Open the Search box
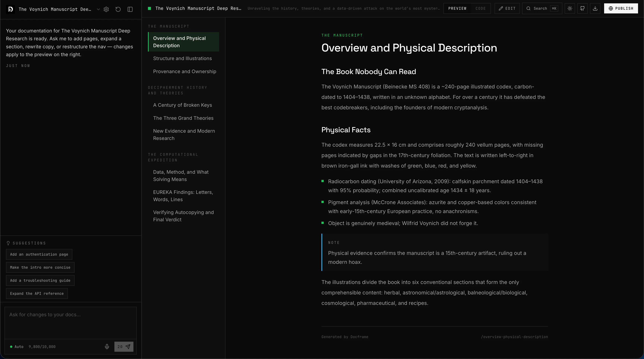The width and height of the screenshot is (644, 359). (x=542, y=9)
